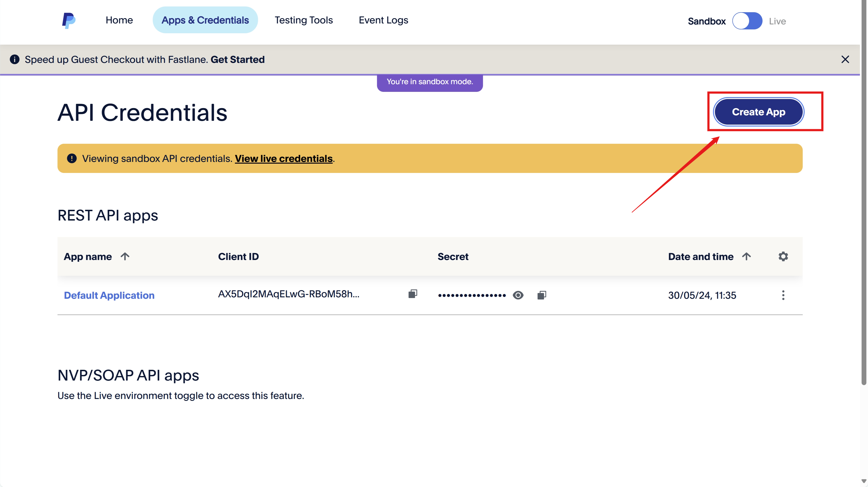Copy the Client ID with copy icon
Screen dimensions: 868x487
(x=413, y=294)
